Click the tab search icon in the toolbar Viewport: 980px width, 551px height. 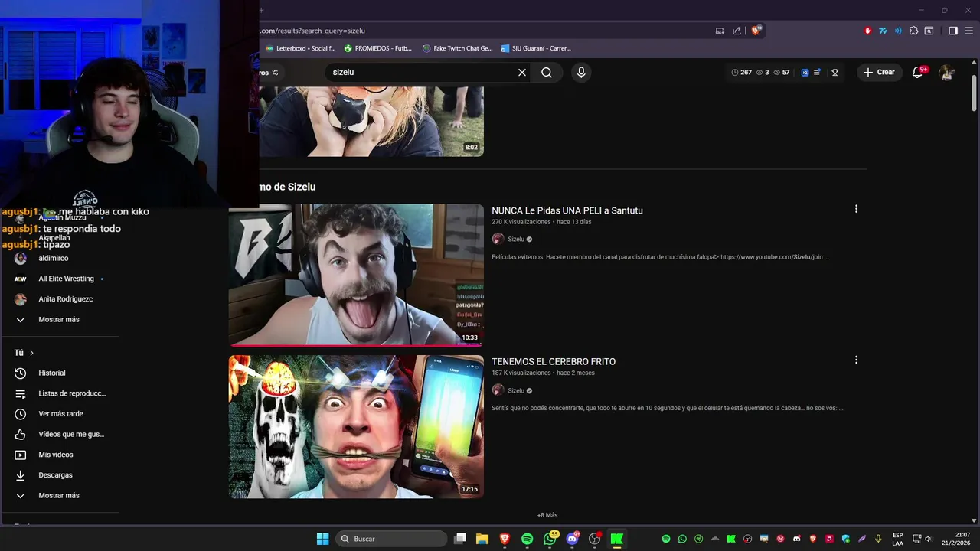929,31
